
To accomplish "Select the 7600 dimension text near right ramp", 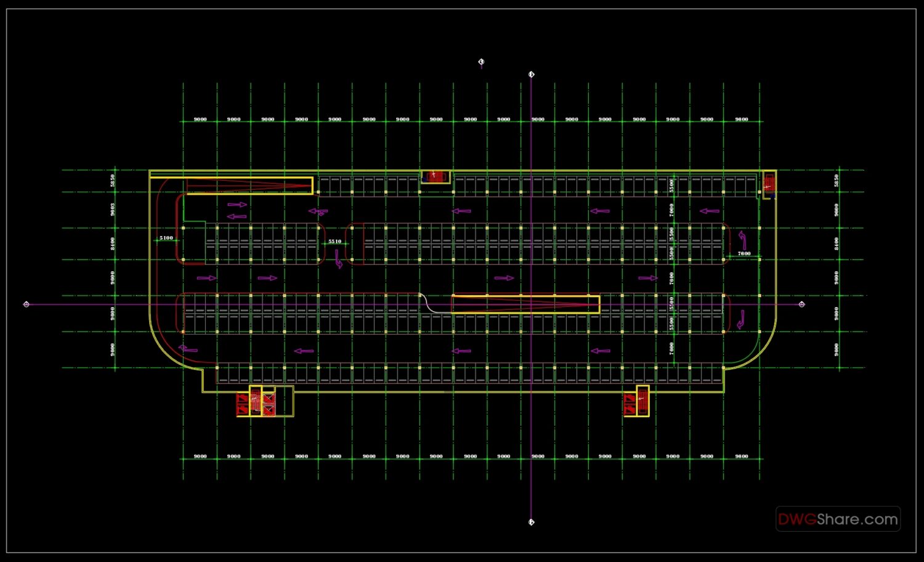I will point(744,253).
